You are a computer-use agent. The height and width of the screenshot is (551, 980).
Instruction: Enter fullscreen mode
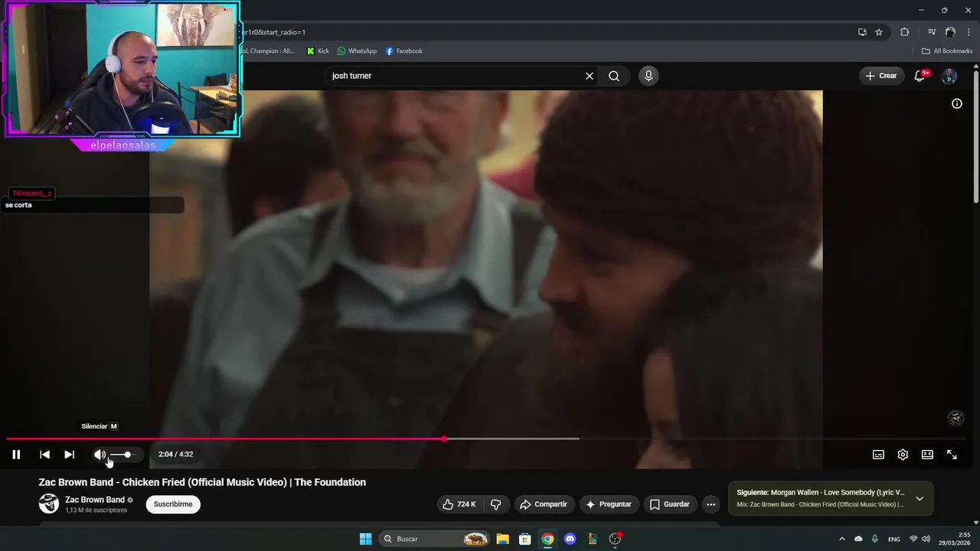click(952, 455)
